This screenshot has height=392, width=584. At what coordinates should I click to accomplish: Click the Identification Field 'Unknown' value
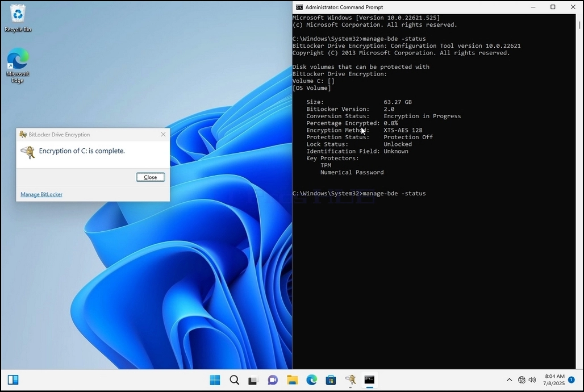396,151
